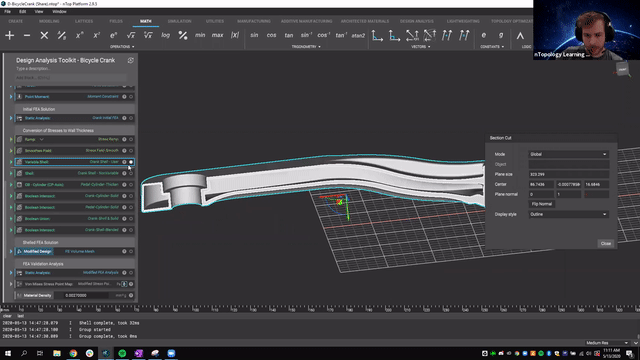Open the Trigonometry group dropdown
640x360 pixels.
tap(306, 47)
